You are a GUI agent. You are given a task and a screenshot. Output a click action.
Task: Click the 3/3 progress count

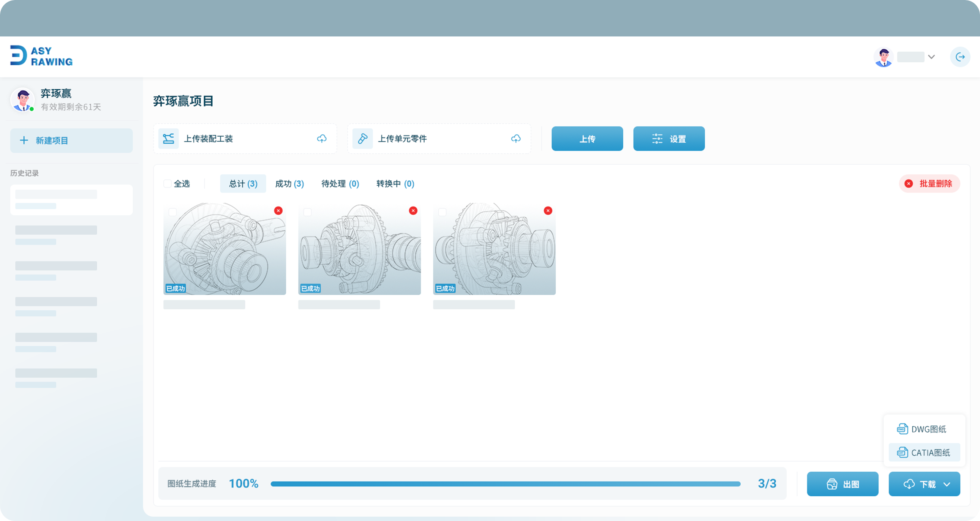coord(767,483)
